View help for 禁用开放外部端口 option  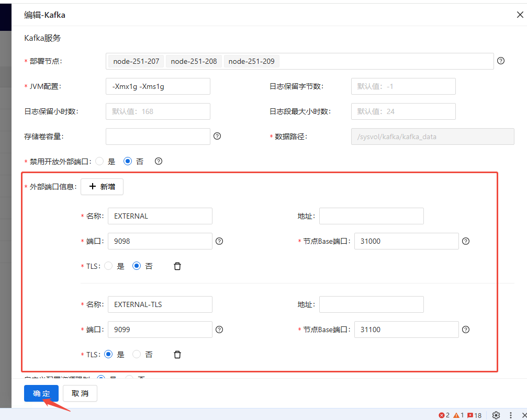(x=158, y=161)
